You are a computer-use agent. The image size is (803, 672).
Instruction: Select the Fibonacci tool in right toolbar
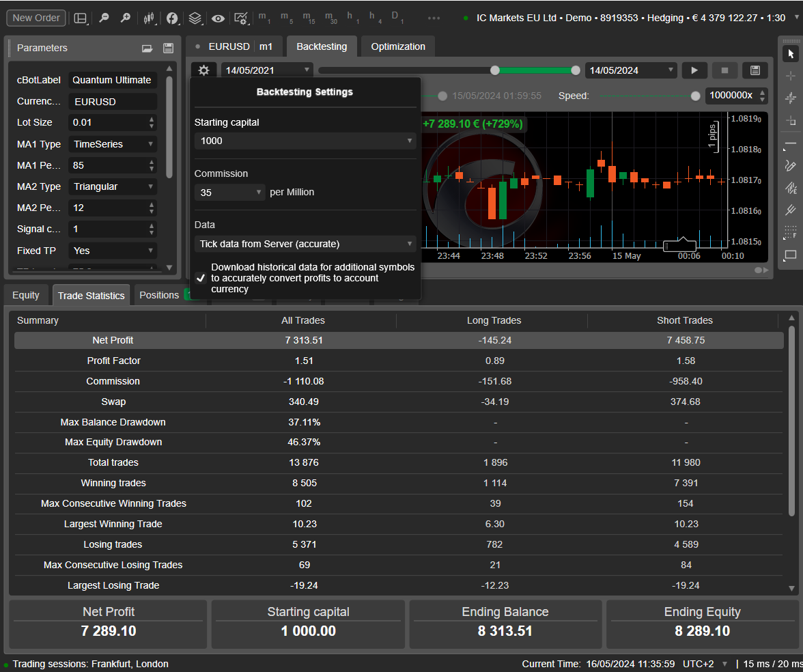click(x=791, y=232)
